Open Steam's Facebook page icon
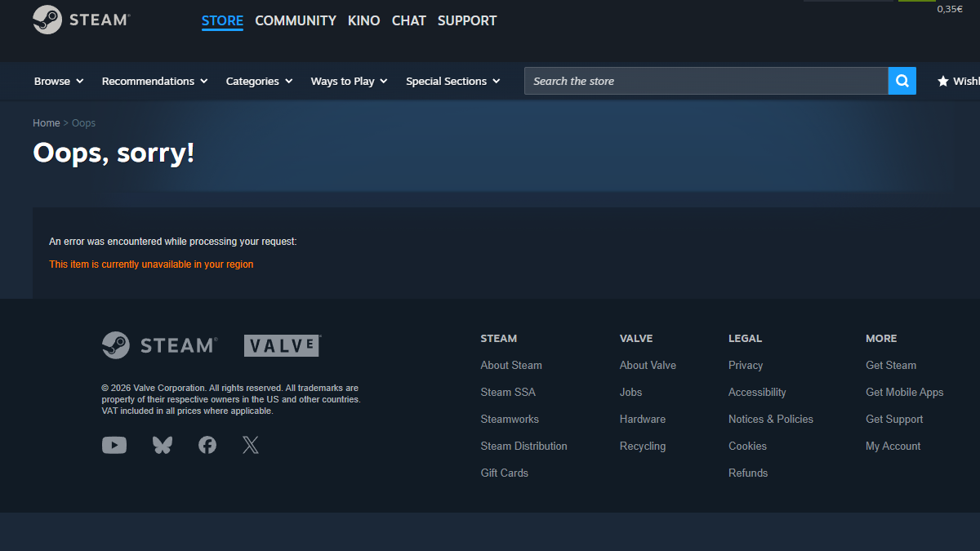The image size is (980, 551). coord(207,445)
